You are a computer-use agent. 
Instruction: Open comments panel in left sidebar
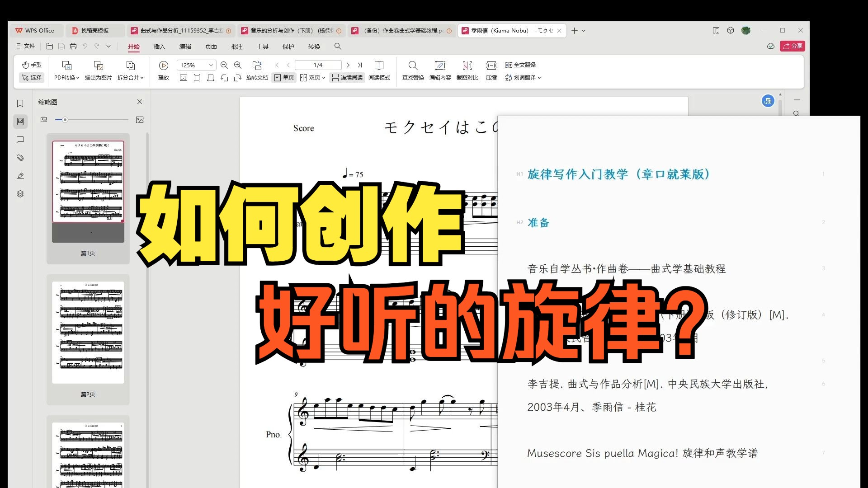coord(20,140)
